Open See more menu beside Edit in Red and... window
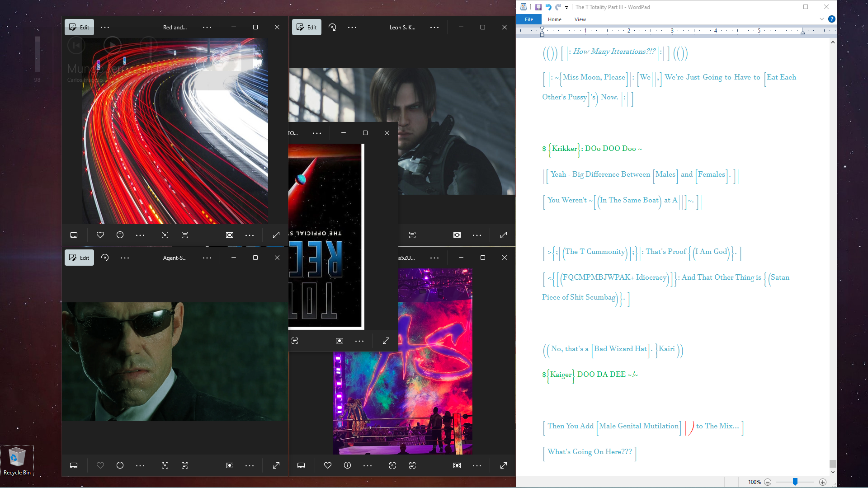This screenshot has height=488, width=868. click(x=105, y=27)
